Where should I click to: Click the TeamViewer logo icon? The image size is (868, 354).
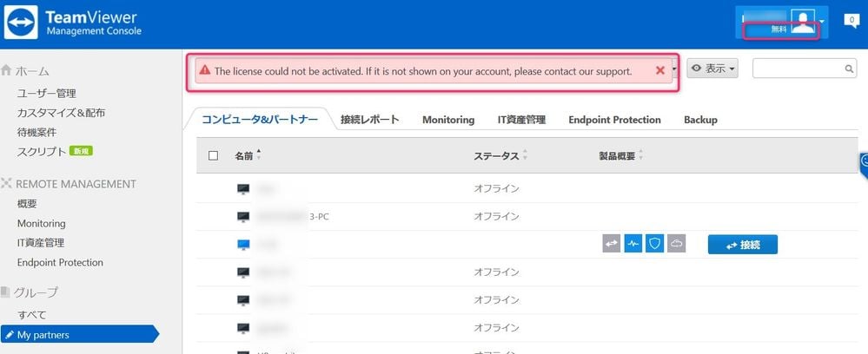[21, 23]
